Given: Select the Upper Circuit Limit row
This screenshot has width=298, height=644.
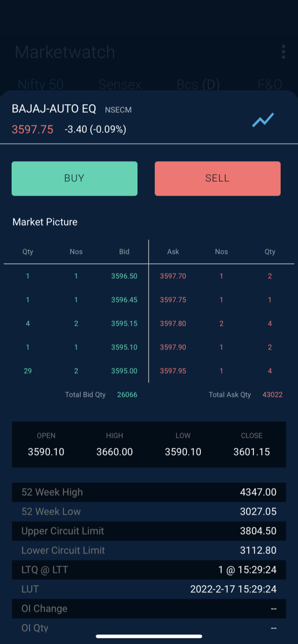Looking at the screenshot, I should (149, 531).
